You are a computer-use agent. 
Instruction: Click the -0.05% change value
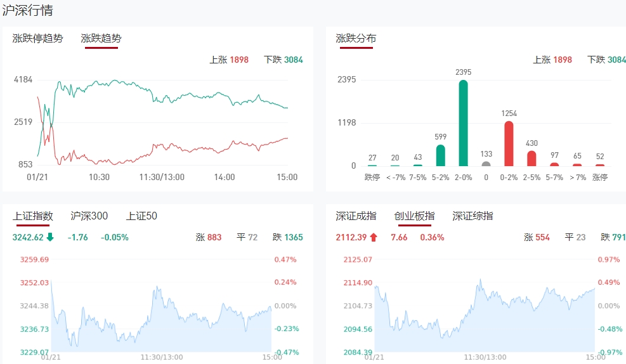pos(115,237)
